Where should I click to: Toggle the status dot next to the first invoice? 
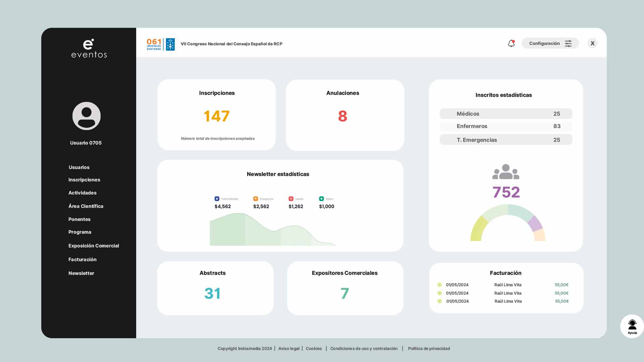tap(440, 285)
